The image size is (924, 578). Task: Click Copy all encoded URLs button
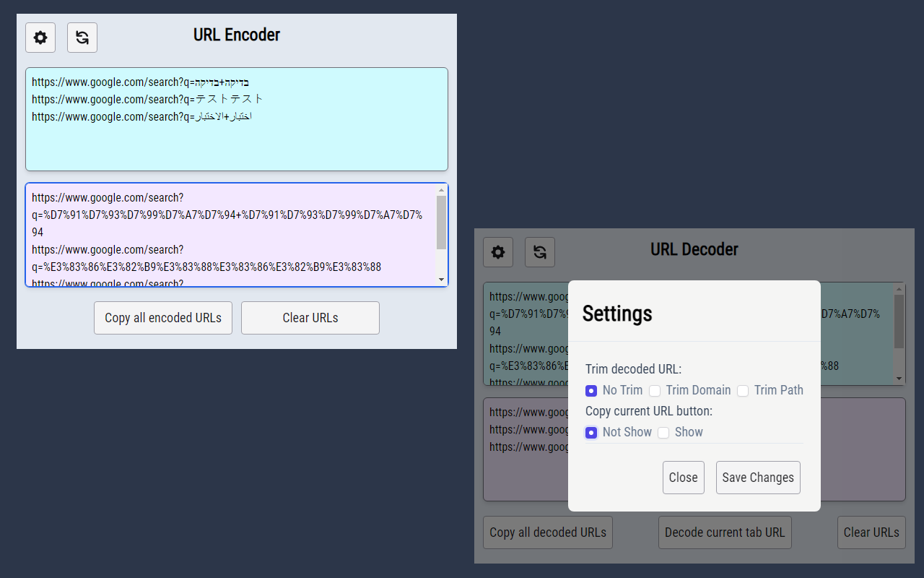point(163,318)
